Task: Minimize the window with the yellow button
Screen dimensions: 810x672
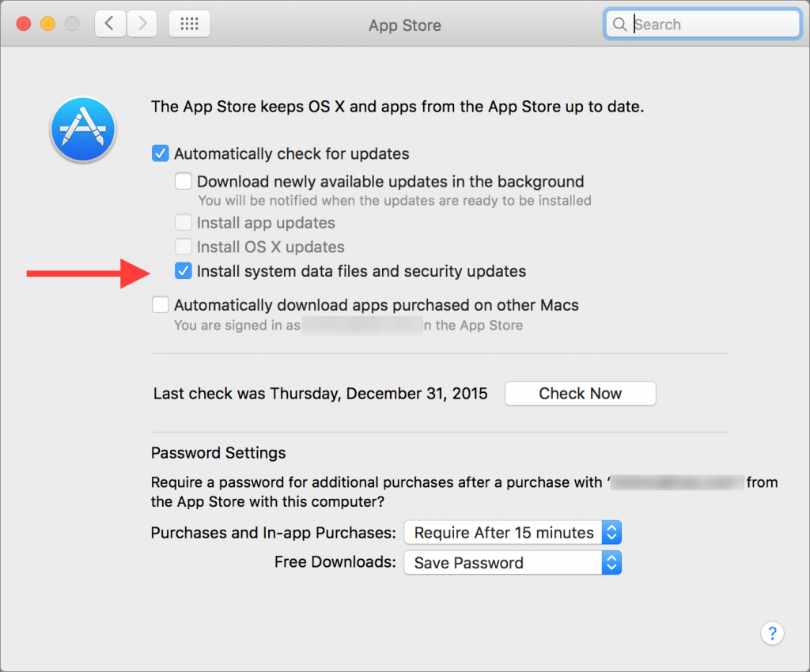Action: coord(47,24)
